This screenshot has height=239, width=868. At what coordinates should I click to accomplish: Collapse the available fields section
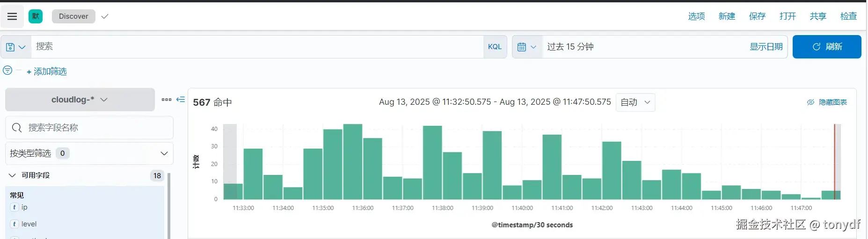tap(13, 175)
